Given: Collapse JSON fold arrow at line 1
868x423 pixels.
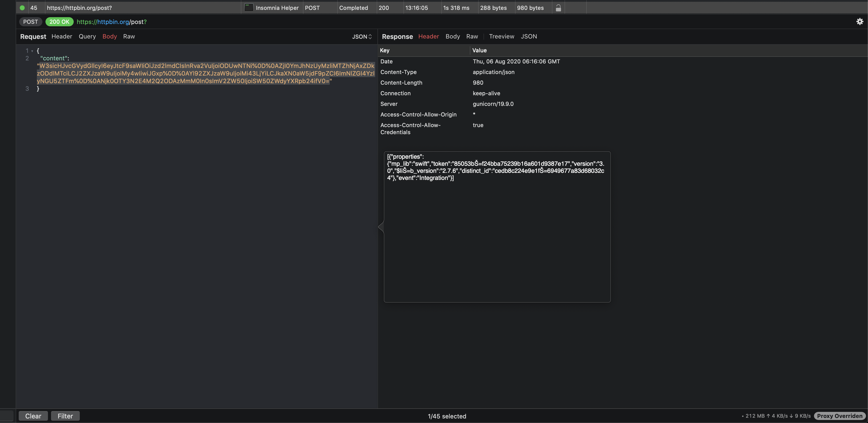Looking at the screenshot, I should 32,51.
